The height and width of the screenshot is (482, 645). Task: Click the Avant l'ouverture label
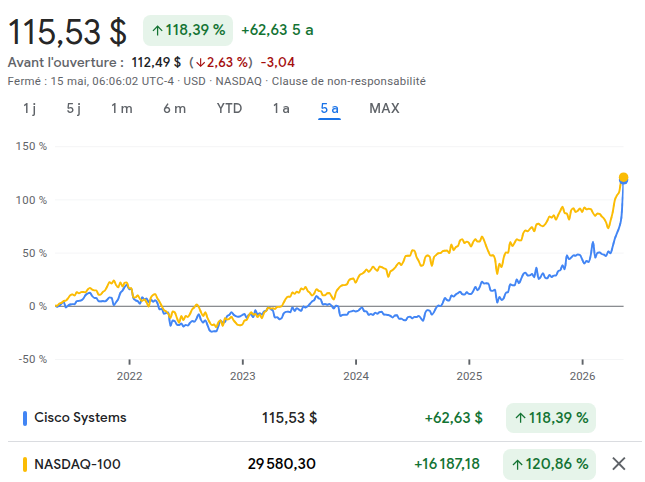point(66,62)
